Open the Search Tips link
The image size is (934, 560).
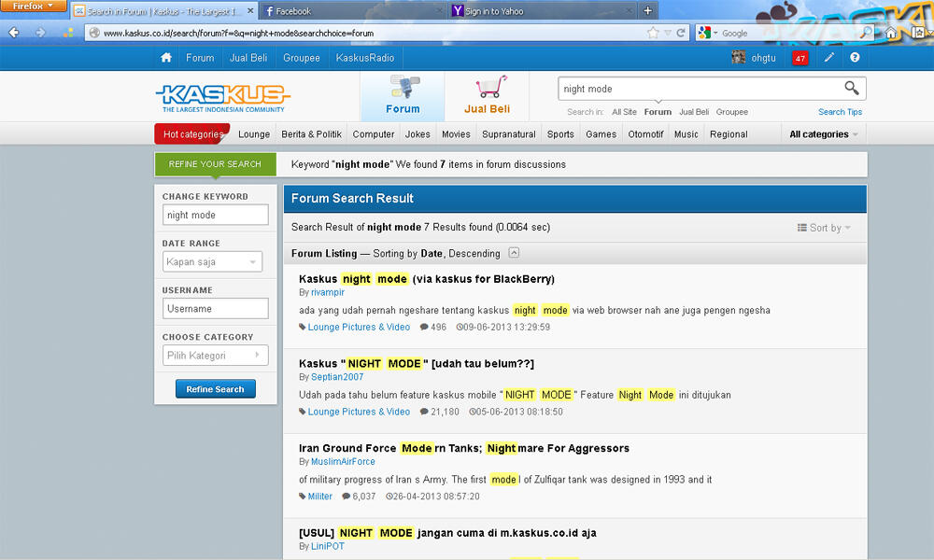click(x=840, y=112)
